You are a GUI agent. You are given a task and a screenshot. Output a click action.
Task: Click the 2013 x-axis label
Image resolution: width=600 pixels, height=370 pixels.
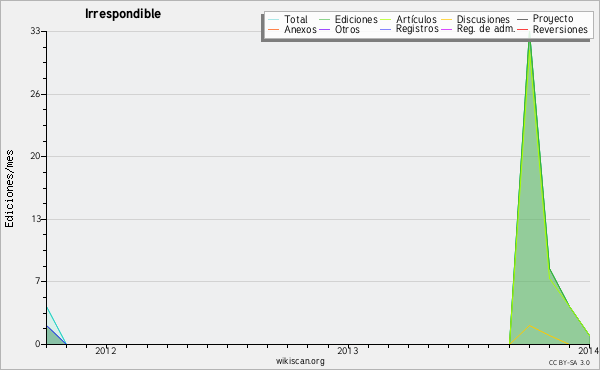(x=347, y=350)
